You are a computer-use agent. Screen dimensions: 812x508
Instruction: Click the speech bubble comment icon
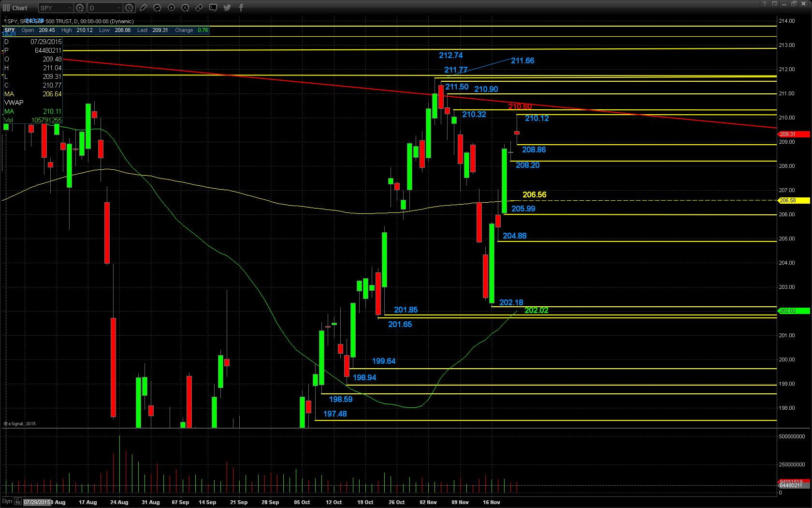point(213,8)
